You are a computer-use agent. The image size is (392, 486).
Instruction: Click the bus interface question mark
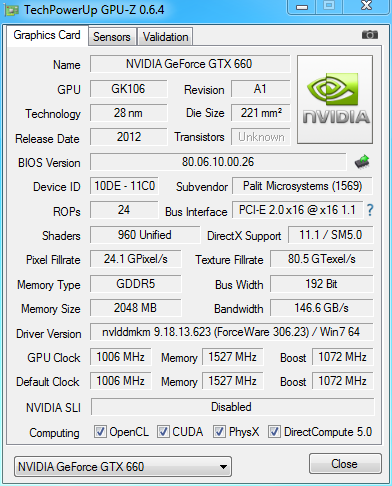[x=370, y=210]
